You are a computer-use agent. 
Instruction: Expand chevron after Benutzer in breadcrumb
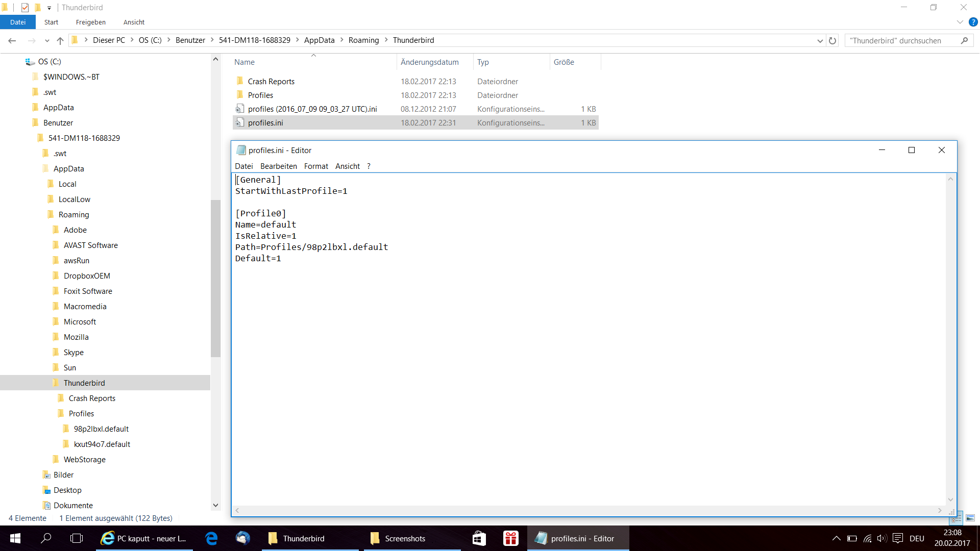click(212, 40)
